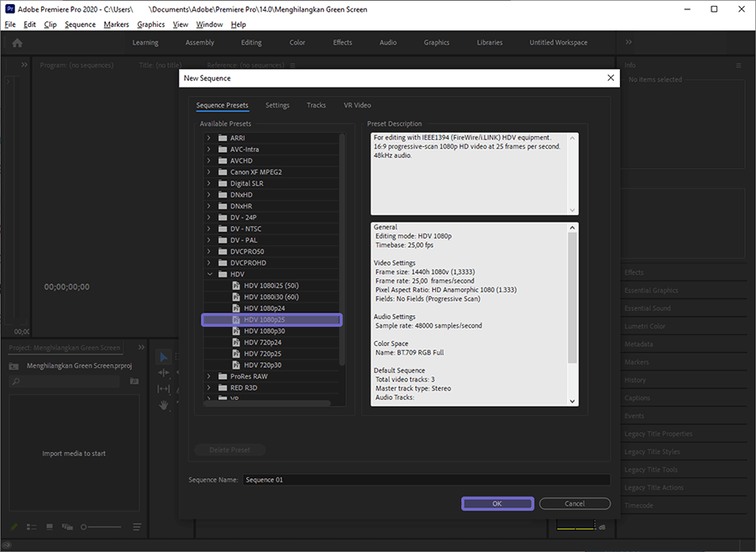This screenshot has height=552, width=756.
Task: Open the Lumetri Color panel
Action: point(644,326)
